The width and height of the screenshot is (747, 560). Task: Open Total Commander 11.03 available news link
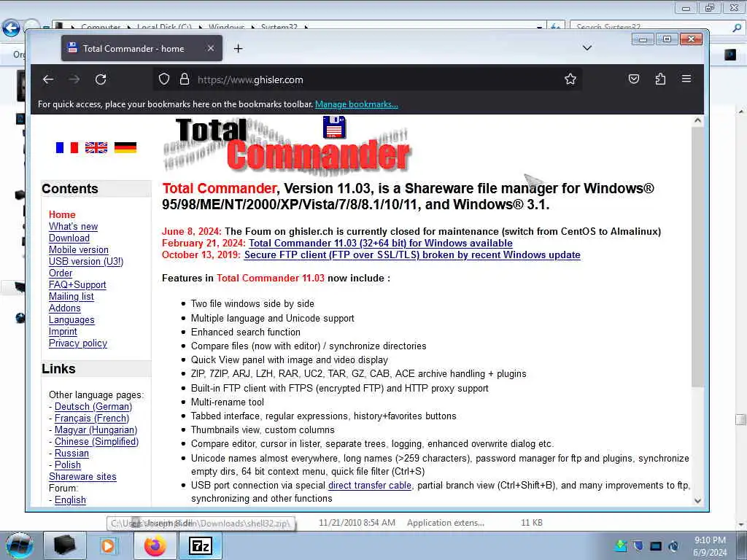381,244
